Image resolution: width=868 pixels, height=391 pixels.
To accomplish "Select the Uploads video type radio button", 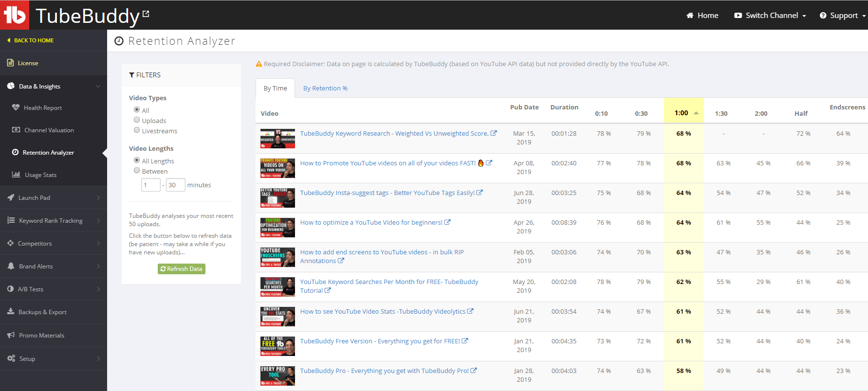I will tap(137, 120).
